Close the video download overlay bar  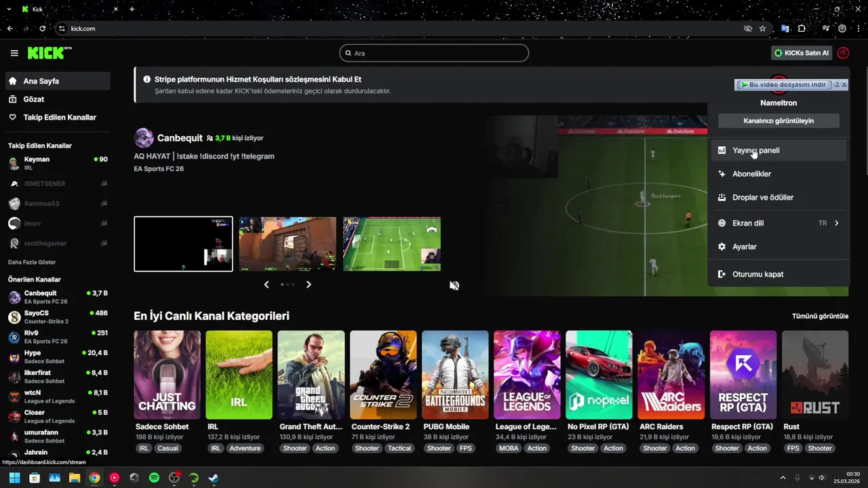844,85
